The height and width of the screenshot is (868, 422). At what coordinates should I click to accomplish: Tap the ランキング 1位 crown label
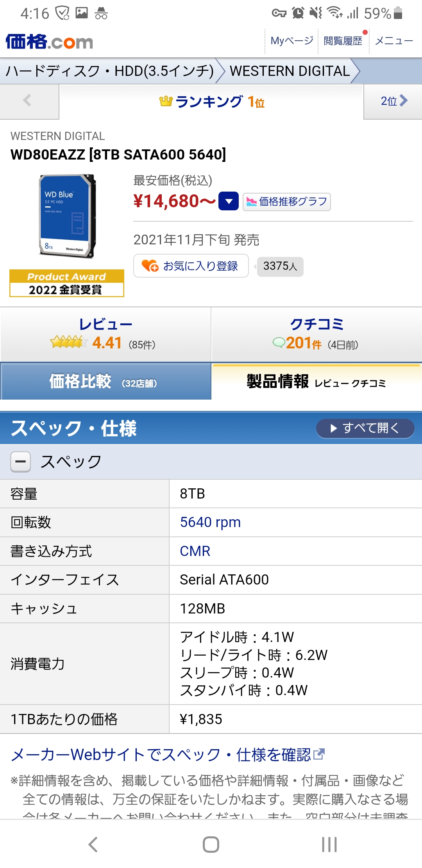coord(212,102)
